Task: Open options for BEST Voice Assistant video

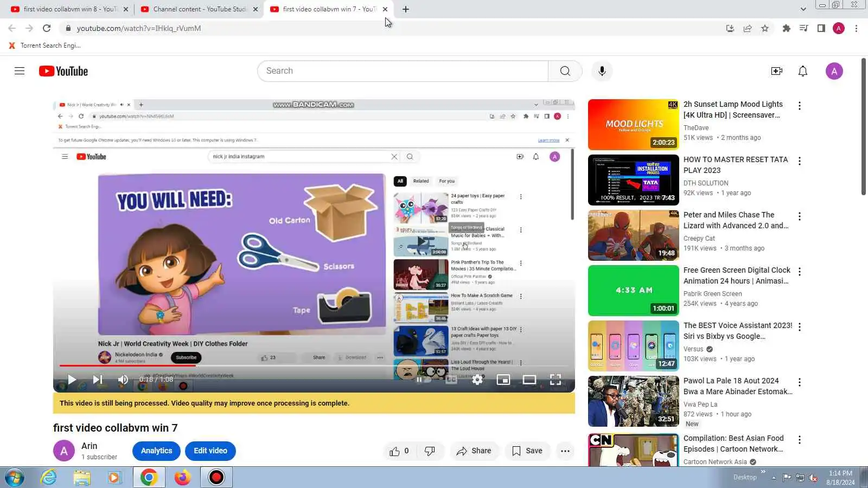Action: click(800, 327)
